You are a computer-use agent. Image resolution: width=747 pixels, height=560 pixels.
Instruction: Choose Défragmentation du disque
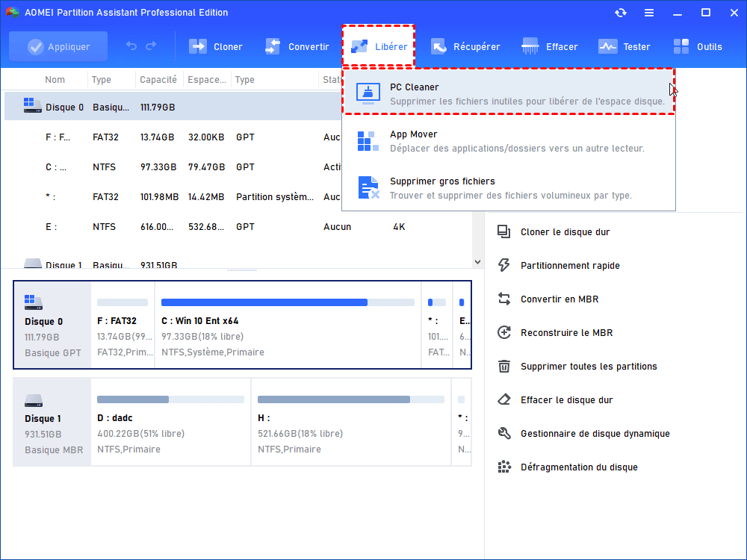click(579, 467)
